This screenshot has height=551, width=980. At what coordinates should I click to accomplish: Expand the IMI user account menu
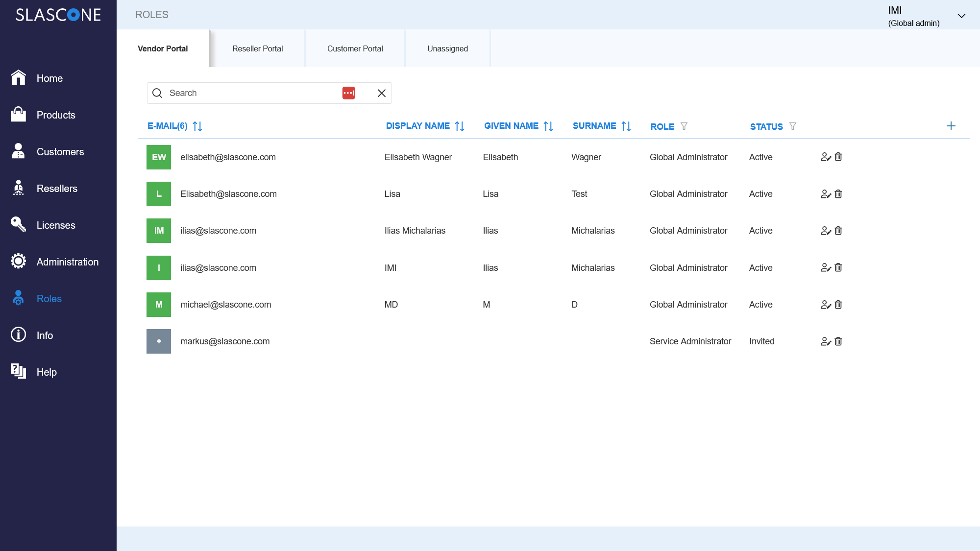961,16
